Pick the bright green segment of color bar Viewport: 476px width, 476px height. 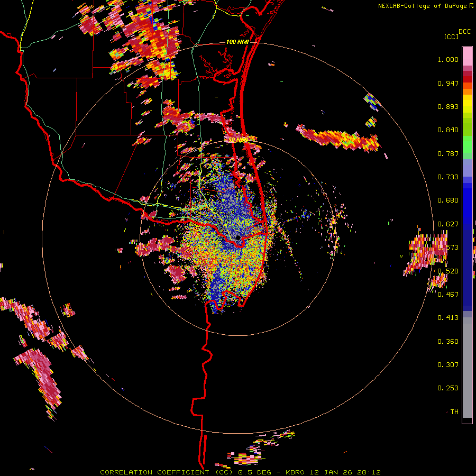[x=467, y=144]
